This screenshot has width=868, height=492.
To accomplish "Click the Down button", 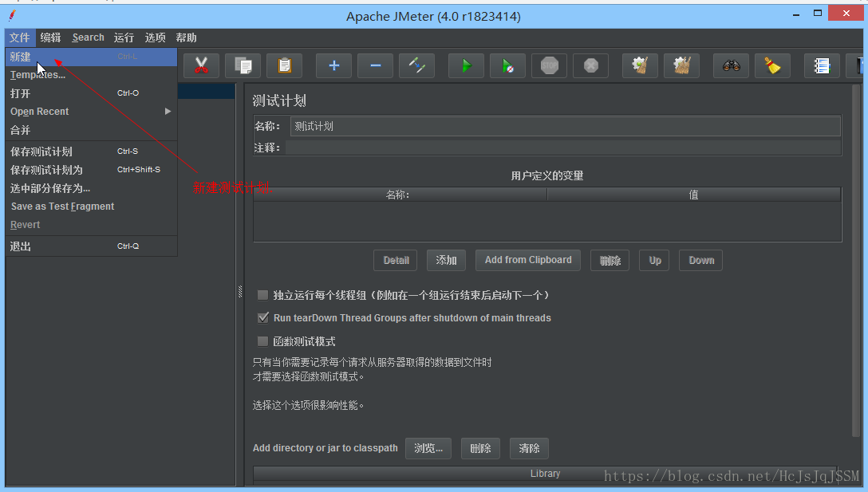I will coord(700,260).
